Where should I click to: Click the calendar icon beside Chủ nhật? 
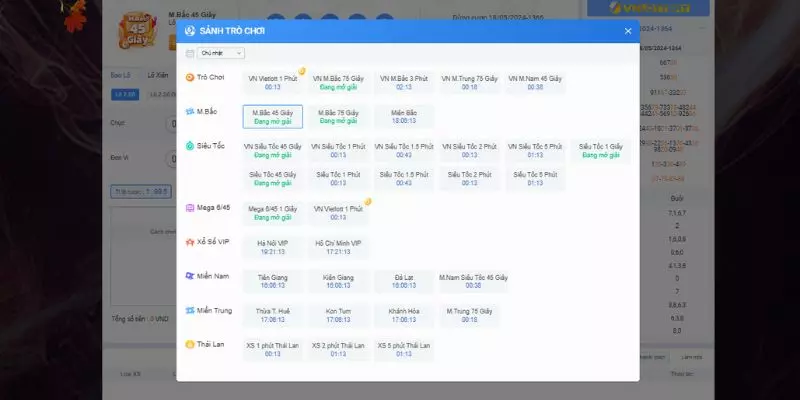pyautogui.click(x=190, y=53)
